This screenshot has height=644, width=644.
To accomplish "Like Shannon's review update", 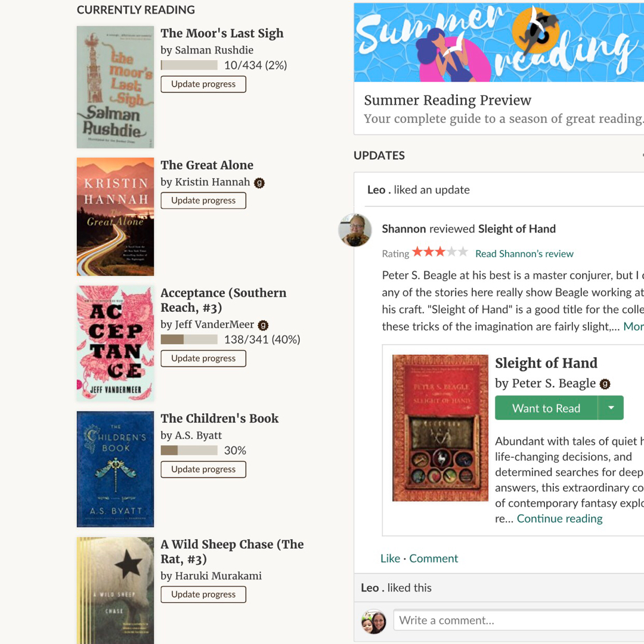I will click(390, 559).
